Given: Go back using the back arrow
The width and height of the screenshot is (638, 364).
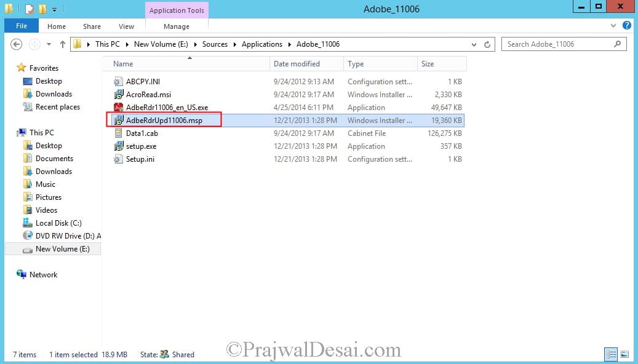Looking at the screenshot, I should tap(16, 44).
